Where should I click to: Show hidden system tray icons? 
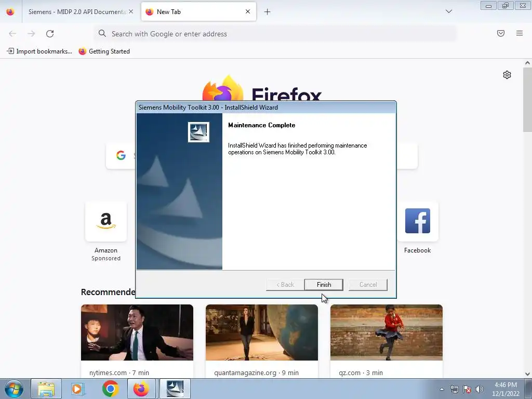pyautogui.click(x=442, y=389)
